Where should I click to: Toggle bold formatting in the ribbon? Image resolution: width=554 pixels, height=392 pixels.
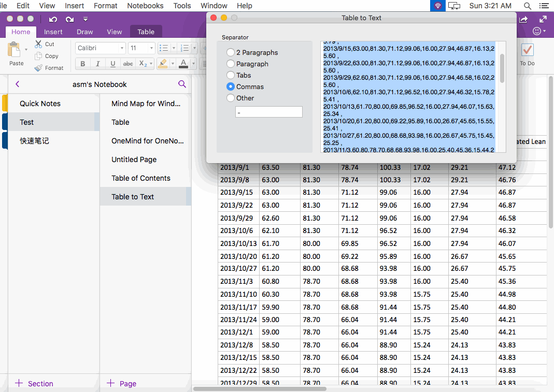point(82,63)
